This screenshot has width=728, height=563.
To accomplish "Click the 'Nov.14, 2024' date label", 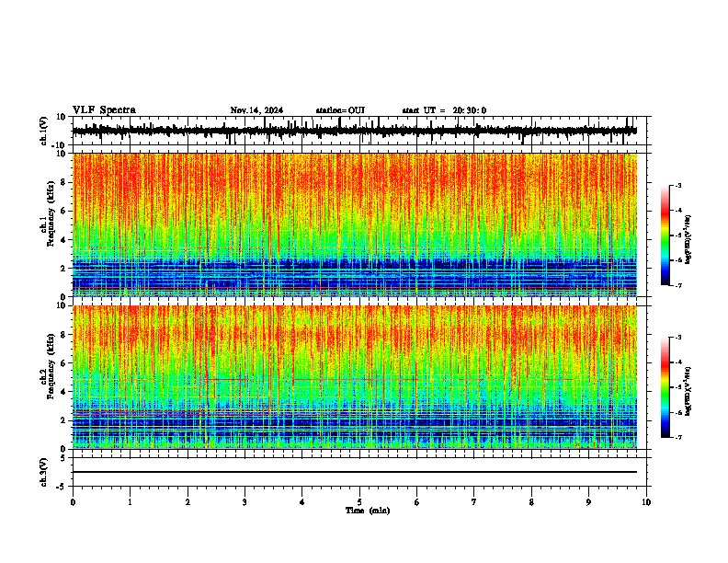I will tap(256, 110).
